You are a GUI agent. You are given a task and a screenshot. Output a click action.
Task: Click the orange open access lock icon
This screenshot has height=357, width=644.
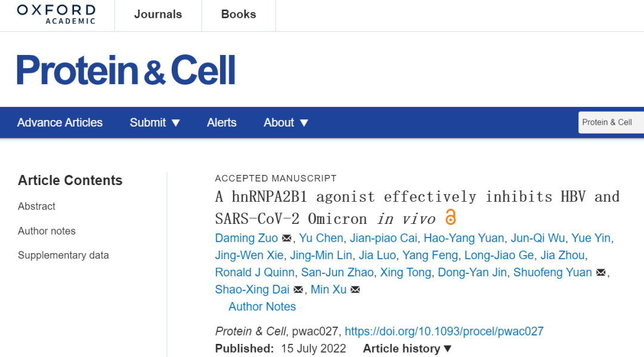point(450,217)
